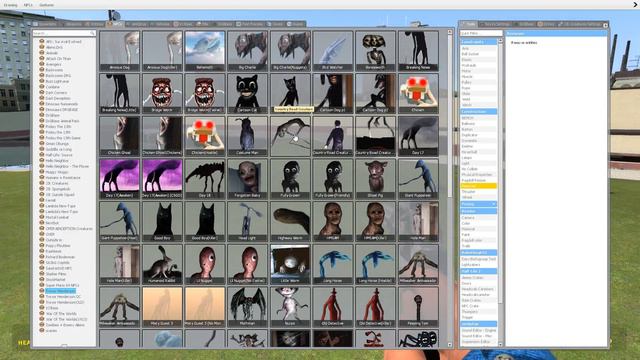The height and width of the screenshot is (360, 640).
Task: Open the Drawing menu in top bar
Action: (x=11, y=5)
